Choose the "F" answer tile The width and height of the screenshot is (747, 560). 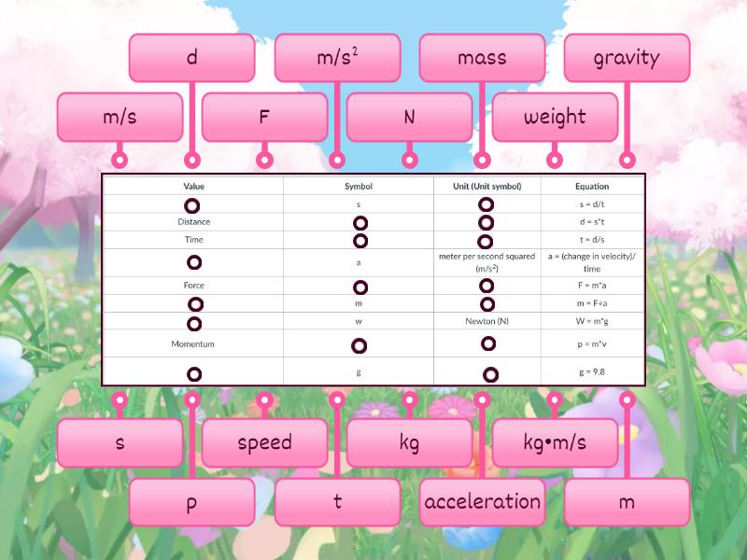point(265,117)
